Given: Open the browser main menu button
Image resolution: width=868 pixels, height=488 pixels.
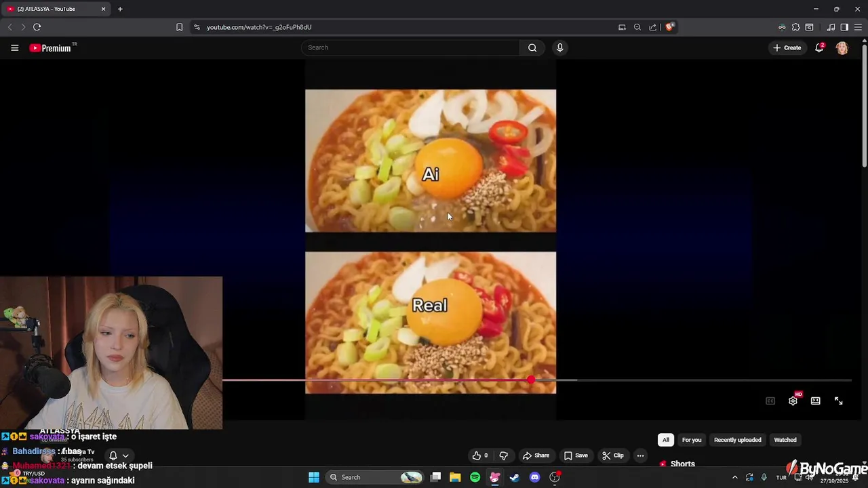Looking at the screenshot, I should click(857, 27).
